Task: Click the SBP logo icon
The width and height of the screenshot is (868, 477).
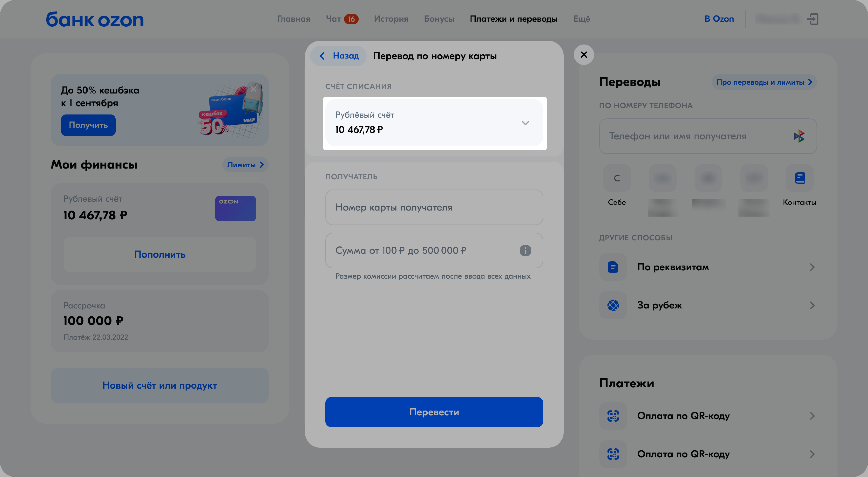Action: click(799, 136)
